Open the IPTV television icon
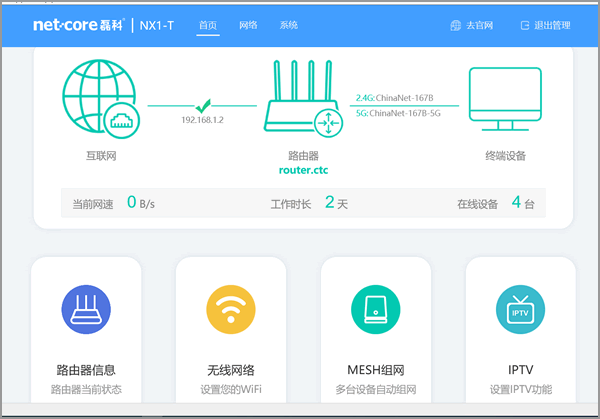This screenshot has width=600, height=419. 520,310
